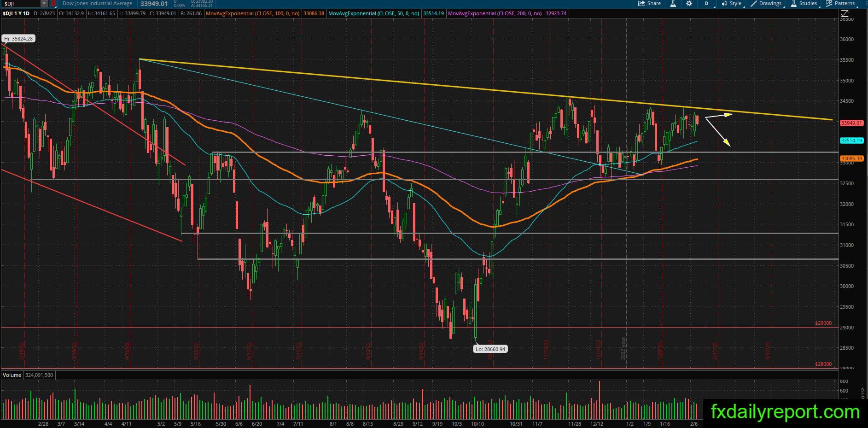Click the 36000 price axis label

[846, 40]
